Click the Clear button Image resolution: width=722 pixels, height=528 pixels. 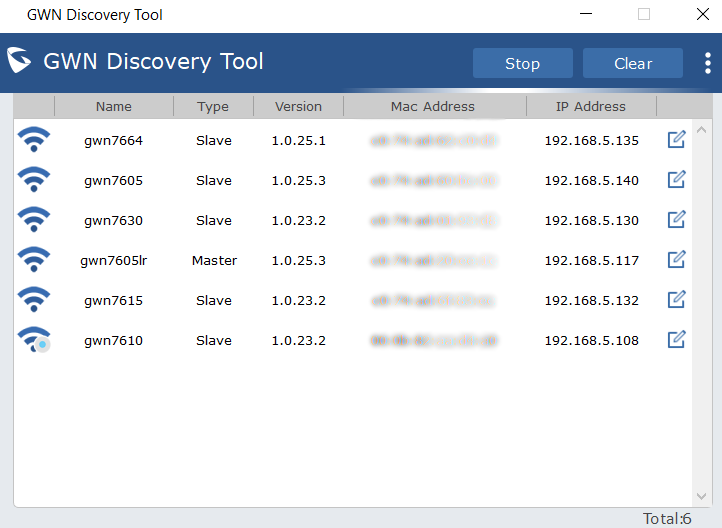click(x=633, y=63)
